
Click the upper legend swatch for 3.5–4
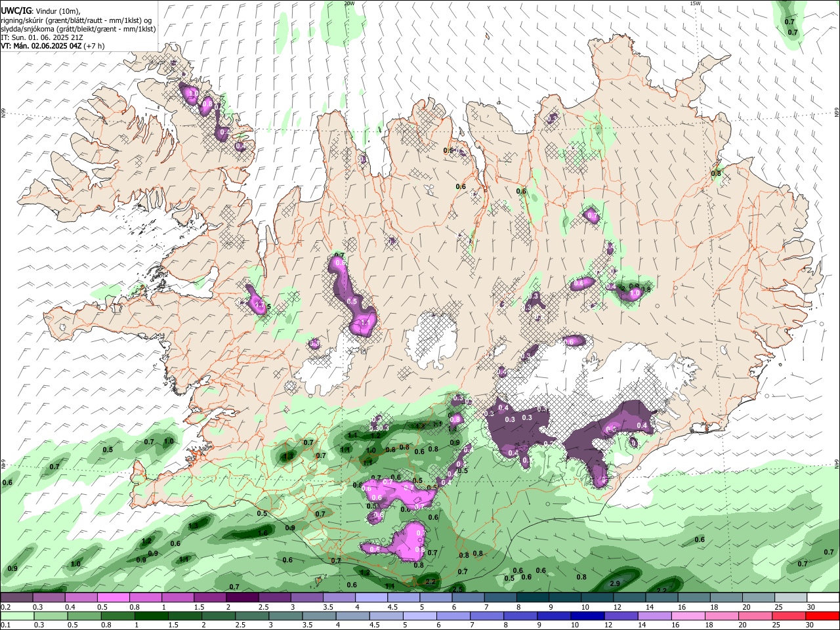(339, 597)
